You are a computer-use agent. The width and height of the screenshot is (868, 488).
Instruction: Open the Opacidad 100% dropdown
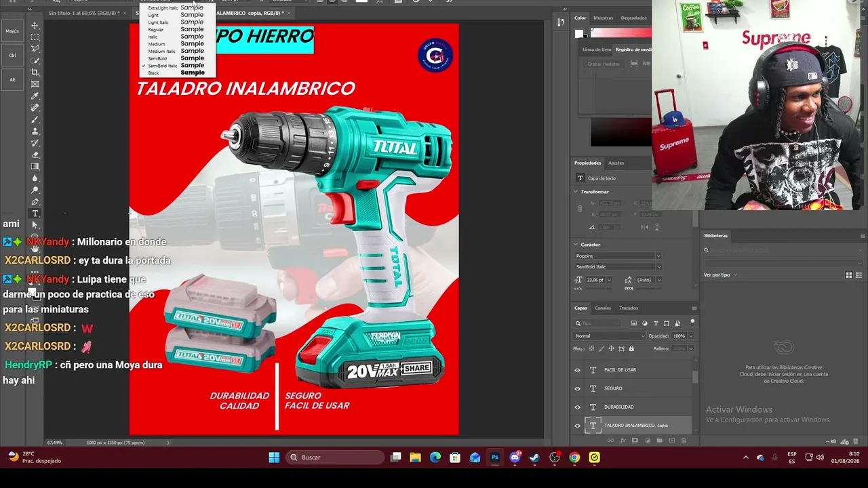click(x=691, y=336)
